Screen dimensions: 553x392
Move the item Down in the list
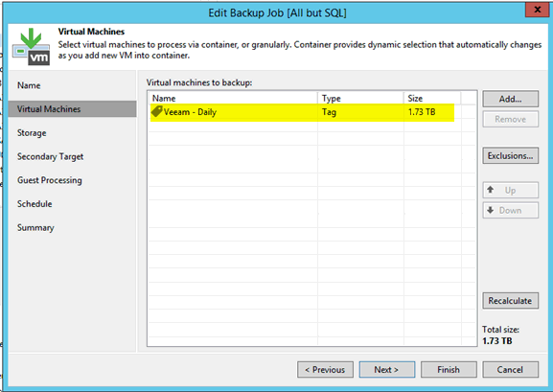coord(510,210)
